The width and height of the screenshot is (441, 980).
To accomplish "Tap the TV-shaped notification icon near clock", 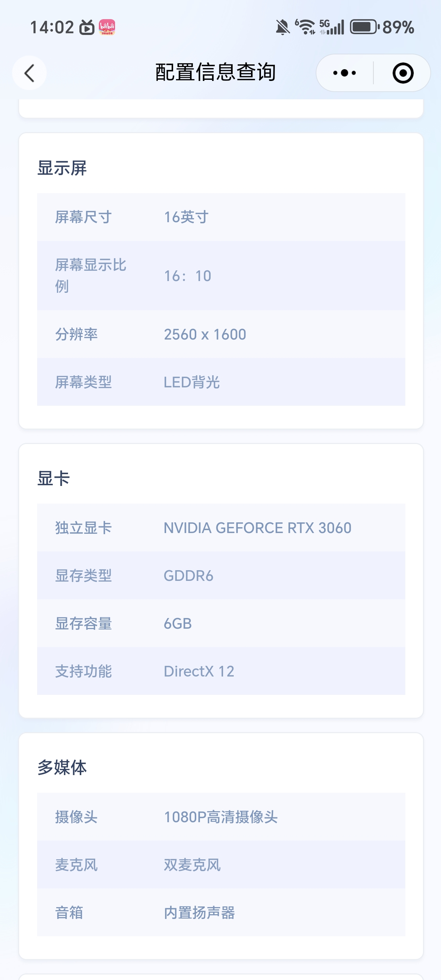I will (87, 27).
